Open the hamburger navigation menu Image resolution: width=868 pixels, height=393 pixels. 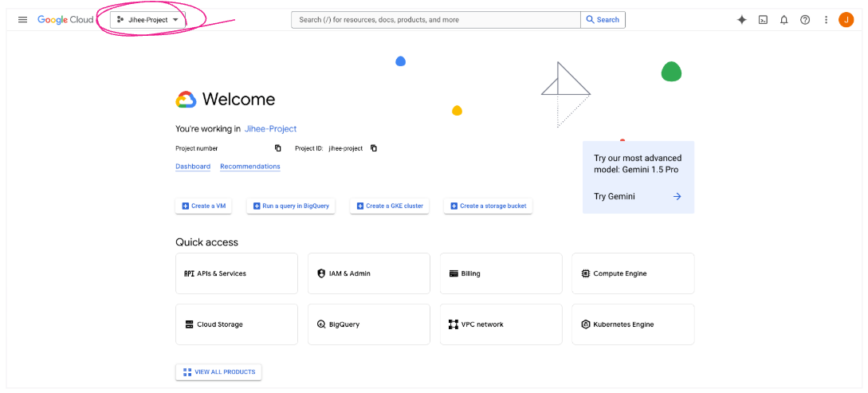(x=22, y=20)
